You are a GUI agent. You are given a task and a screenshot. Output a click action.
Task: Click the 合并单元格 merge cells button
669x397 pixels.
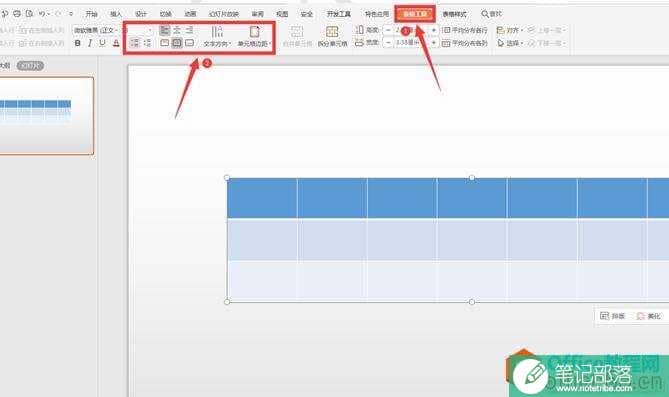click(x=297, y=36)
